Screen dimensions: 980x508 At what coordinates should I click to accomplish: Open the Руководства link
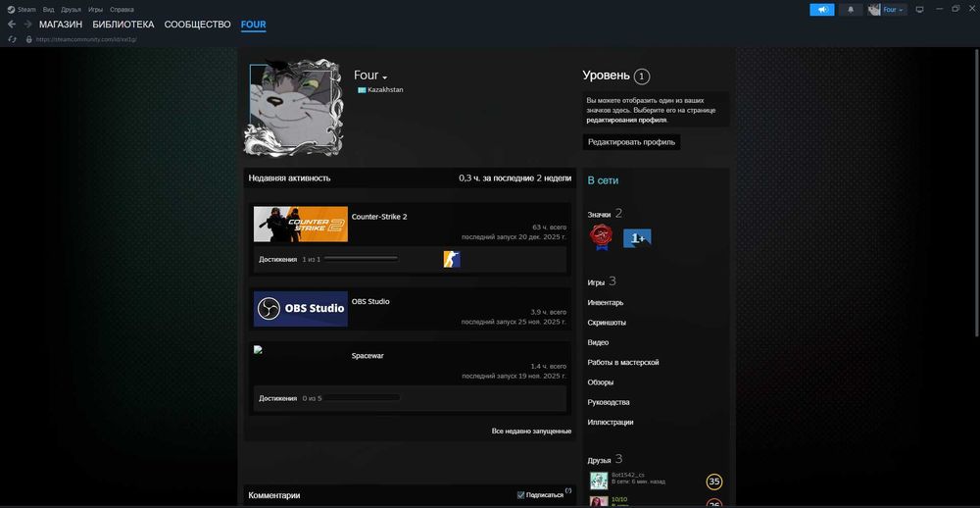point(609,402)
